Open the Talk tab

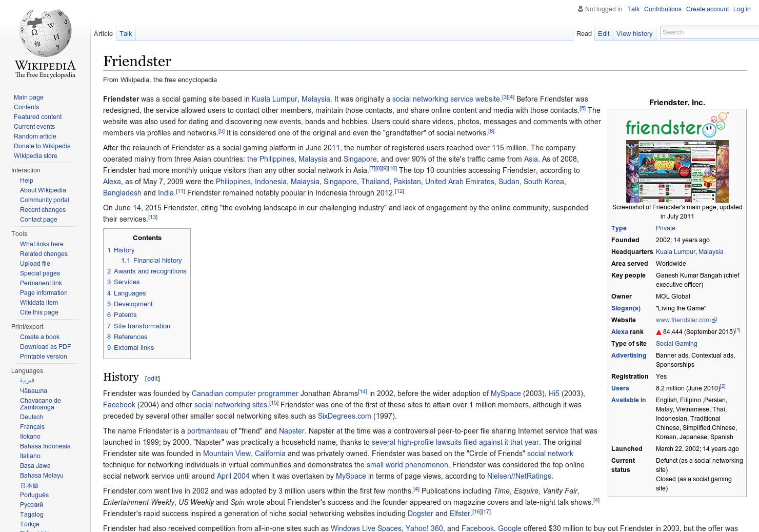(126, 34)
